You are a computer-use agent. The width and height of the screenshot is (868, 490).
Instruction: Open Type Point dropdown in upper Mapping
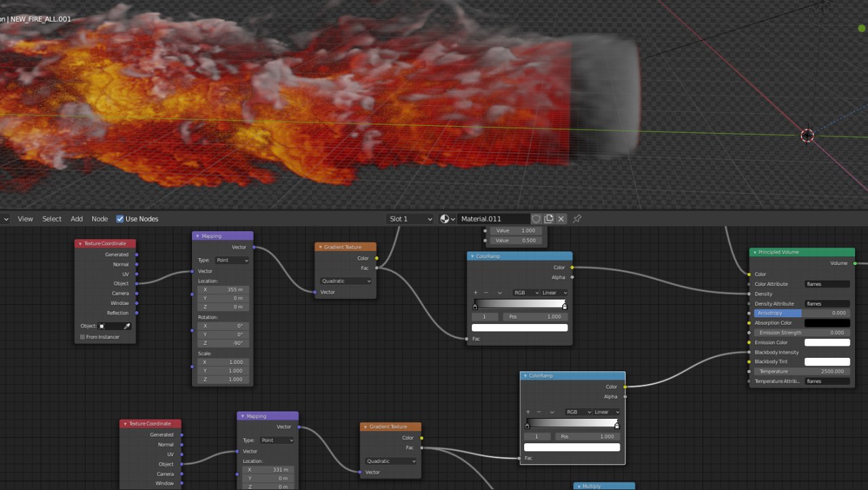click(232, 260)
